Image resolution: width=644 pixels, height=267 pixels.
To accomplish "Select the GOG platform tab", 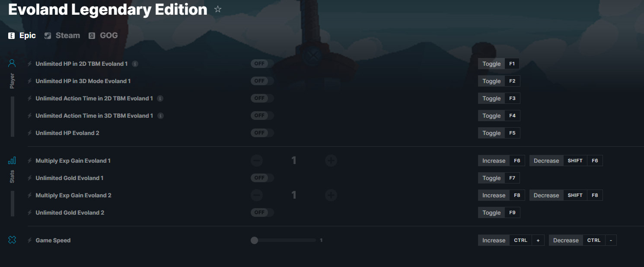I will click(x=103, y=35).
